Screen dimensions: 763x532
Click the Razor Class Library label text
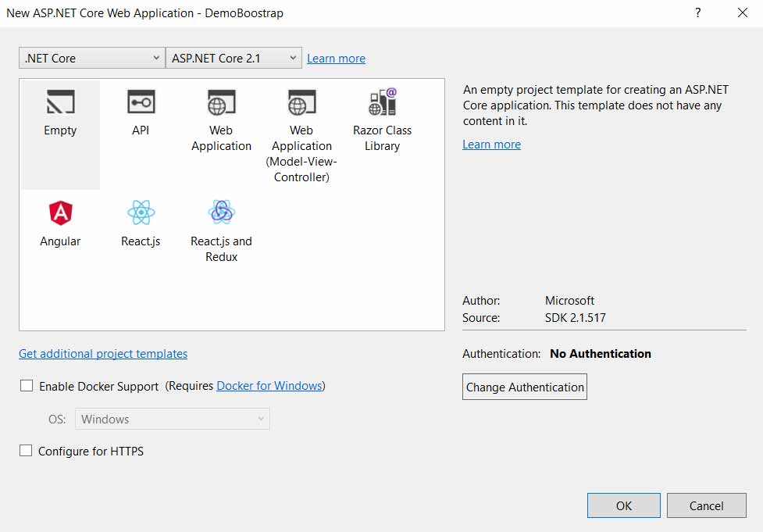(x=383, y=138)
